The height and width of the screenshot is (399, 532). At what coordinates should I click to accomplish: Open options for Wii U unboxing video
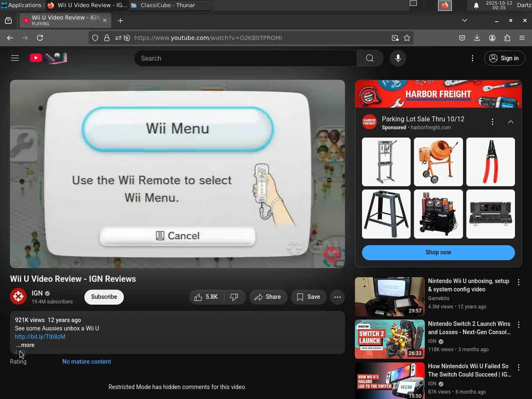(x=518, y=282)
